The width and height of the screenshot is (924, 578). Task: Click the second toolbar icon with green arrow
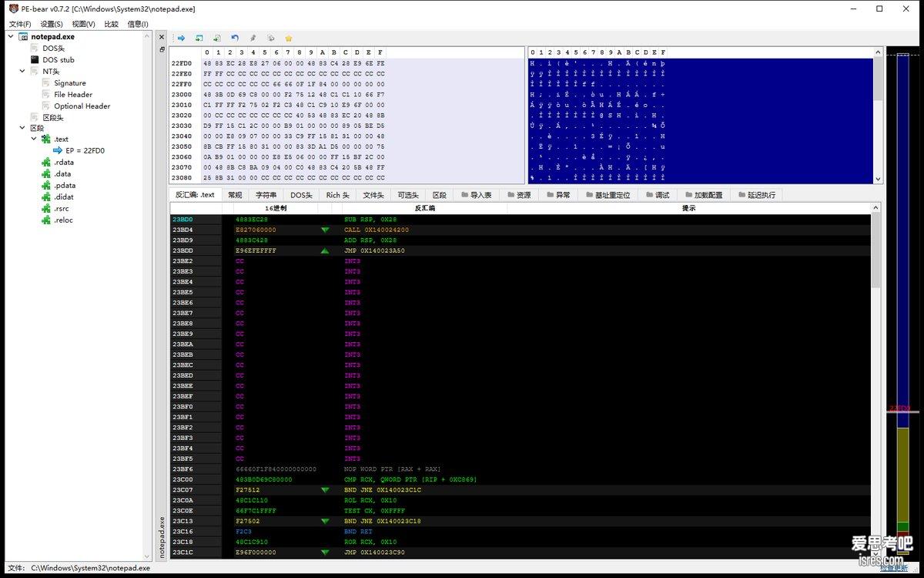pyautogui.click(x=199, y=38)
